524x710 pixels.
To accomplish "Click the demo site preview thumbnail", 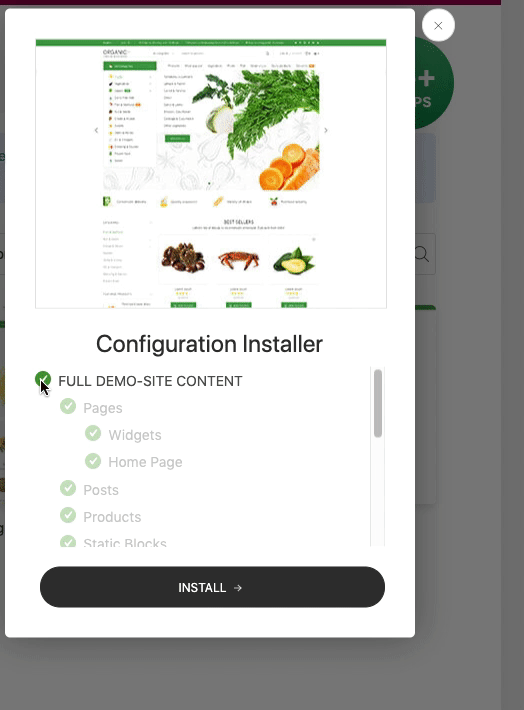I will pyautogui.click(x=211, y=174).
